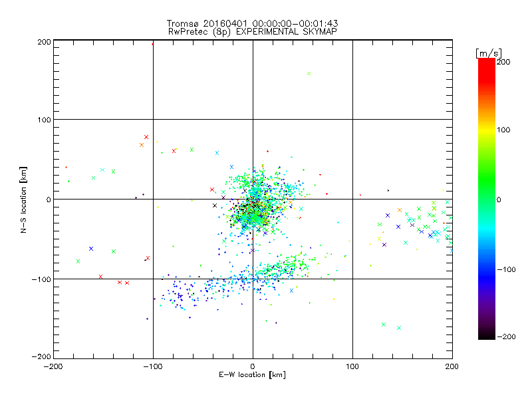Click the 0 tick label on the E-W axis

253,366
